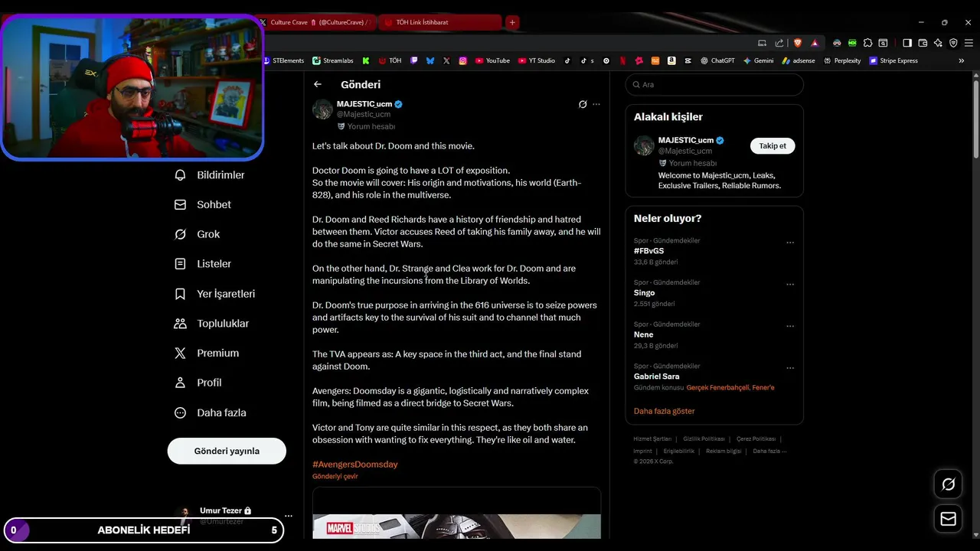Open the browser Extensions puzzle icon
This screenshot has height=551, width=980.
point(867,43)
